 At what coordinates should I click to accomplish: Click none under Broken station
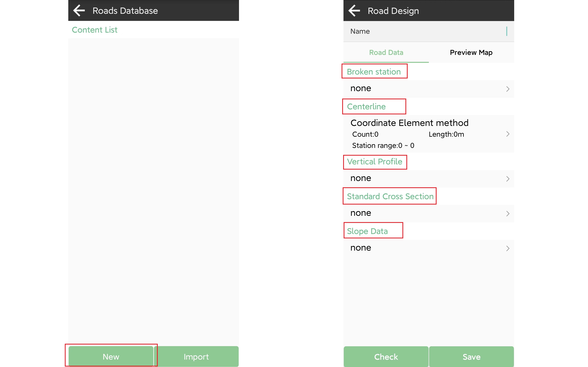point(361,88)
